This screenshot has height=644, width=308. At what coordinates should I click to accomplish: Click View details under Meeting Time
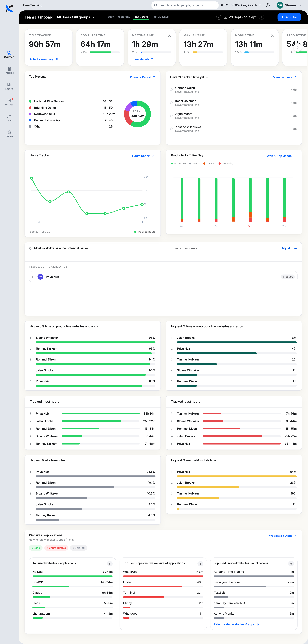[143, 59]
